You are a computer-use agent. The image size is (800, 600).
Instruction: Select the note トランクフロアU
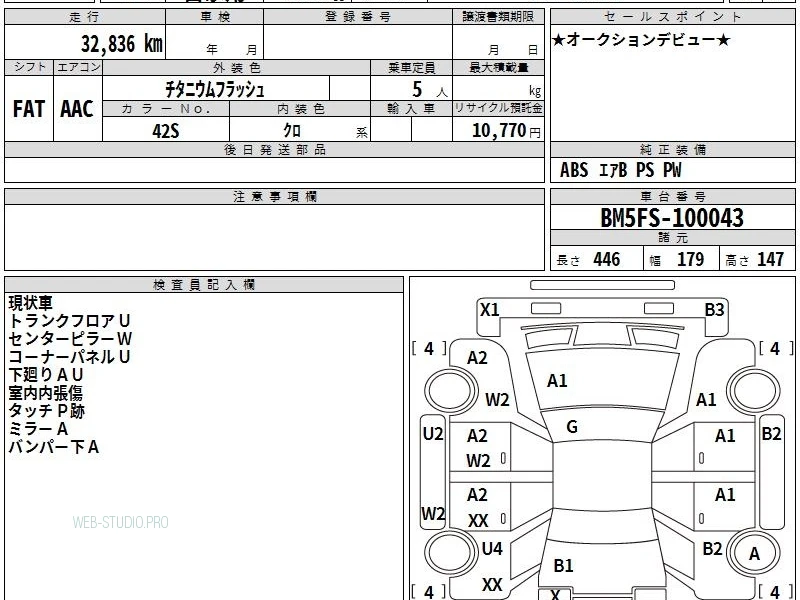coord(69,321)
